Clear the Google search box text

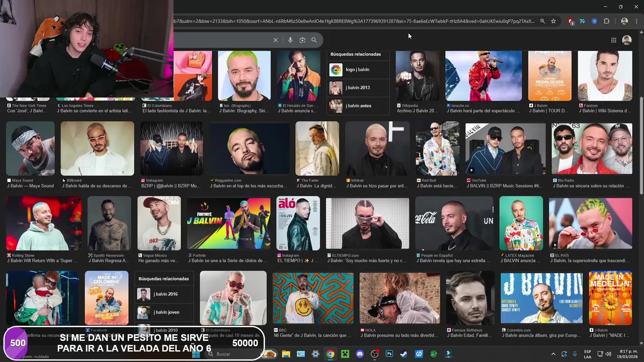(x=275, y=40)
